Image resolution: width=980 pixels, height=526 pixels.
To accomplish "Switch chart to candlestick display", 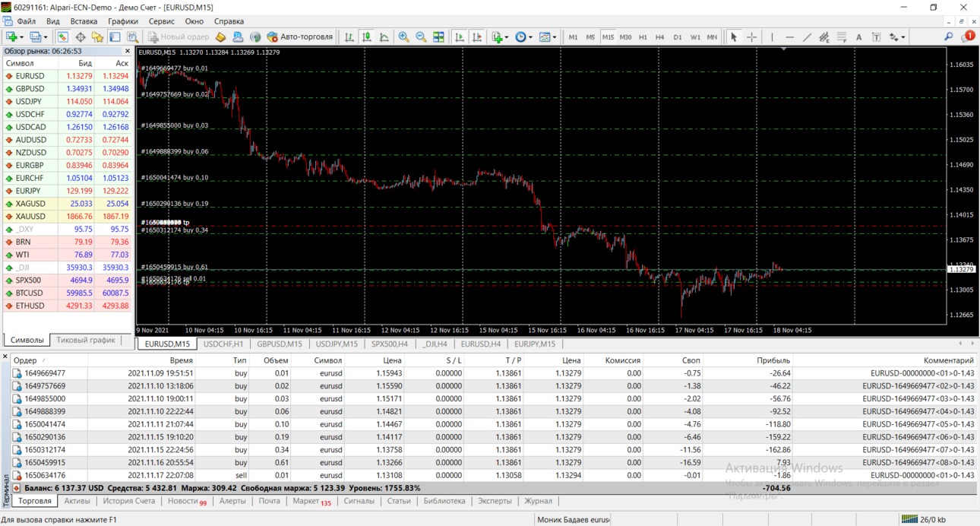I will [367, 36].
